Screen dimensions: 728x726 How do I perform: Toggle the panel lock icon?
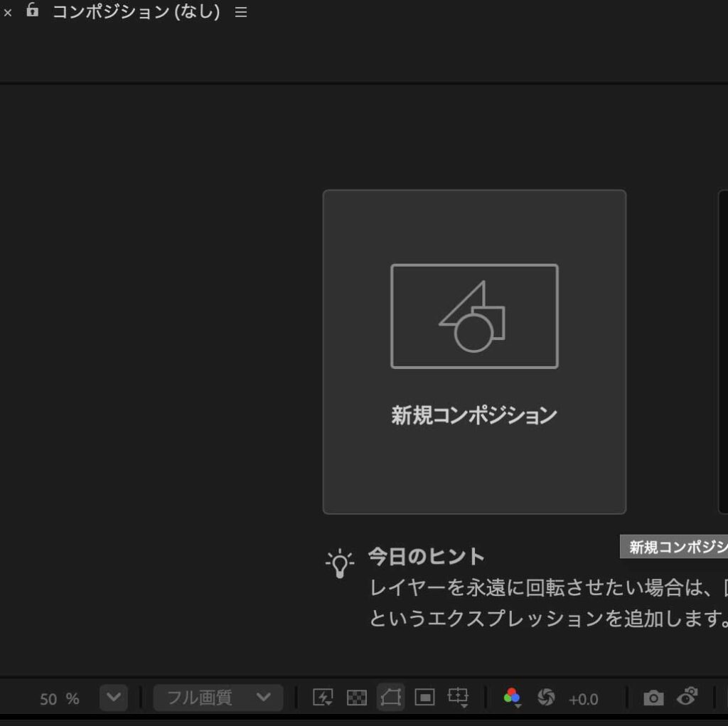(x=31, y=11)
